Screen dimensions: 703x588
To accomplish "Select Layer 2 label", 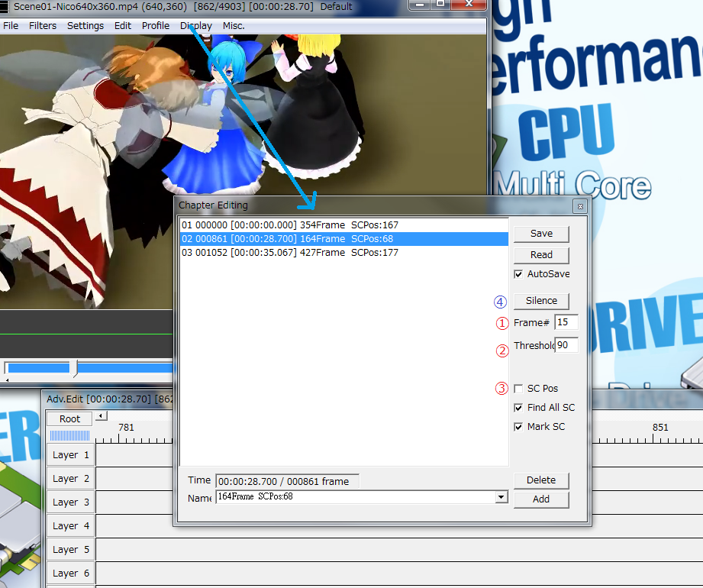I will [x=70, y=479].
